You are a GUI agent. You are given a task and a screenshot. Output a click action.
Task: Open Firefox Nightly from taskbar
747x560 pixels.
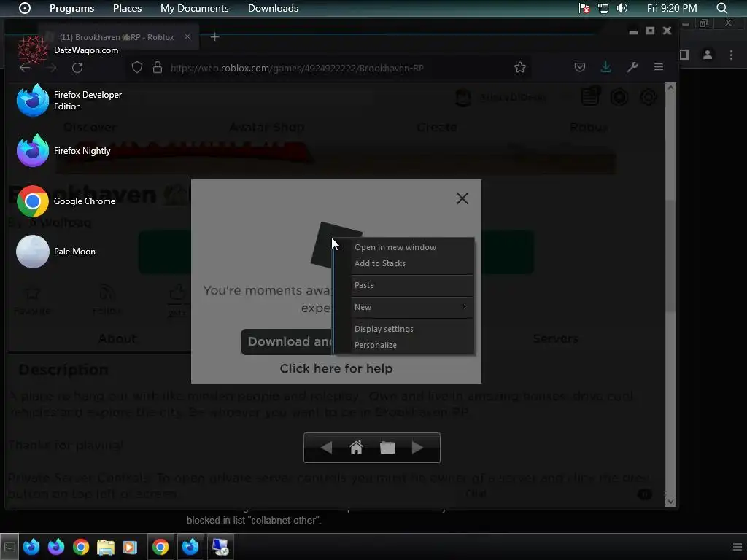coord(56,547)
